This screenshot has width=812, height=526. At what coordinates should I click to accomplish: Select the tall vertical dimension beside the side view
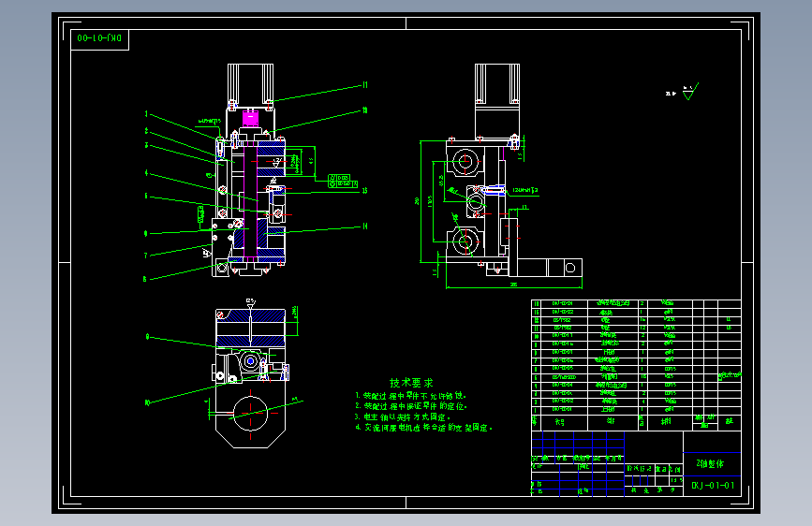418,201
